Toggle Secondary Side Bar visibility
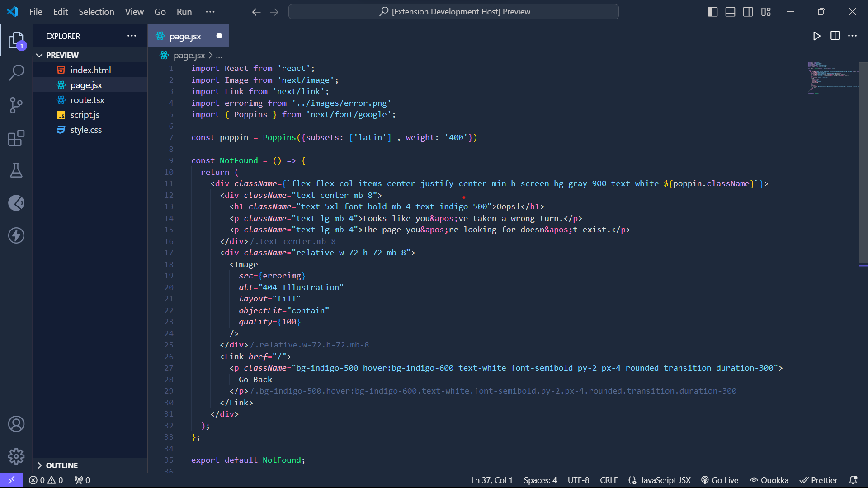Viewport: 868px width, 488px height. [x=748, y=12]
